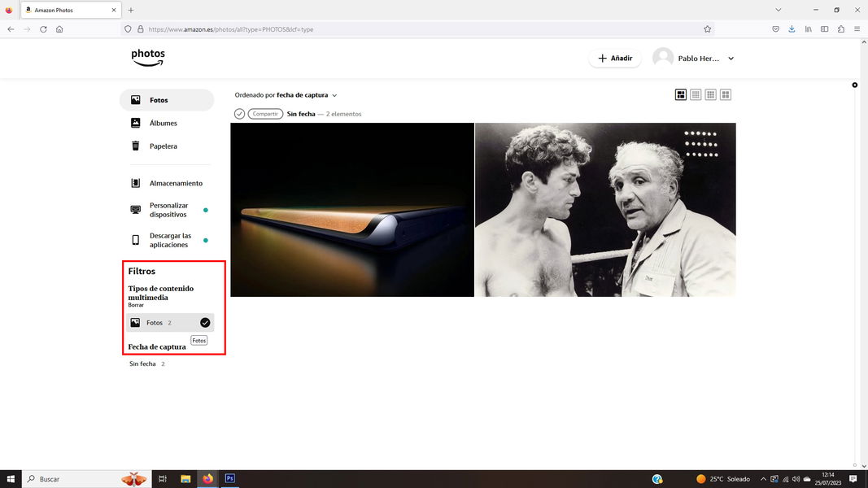The image size is (868, 488).
Task: Click the site padlock icon
Action: tap(141, 29)
